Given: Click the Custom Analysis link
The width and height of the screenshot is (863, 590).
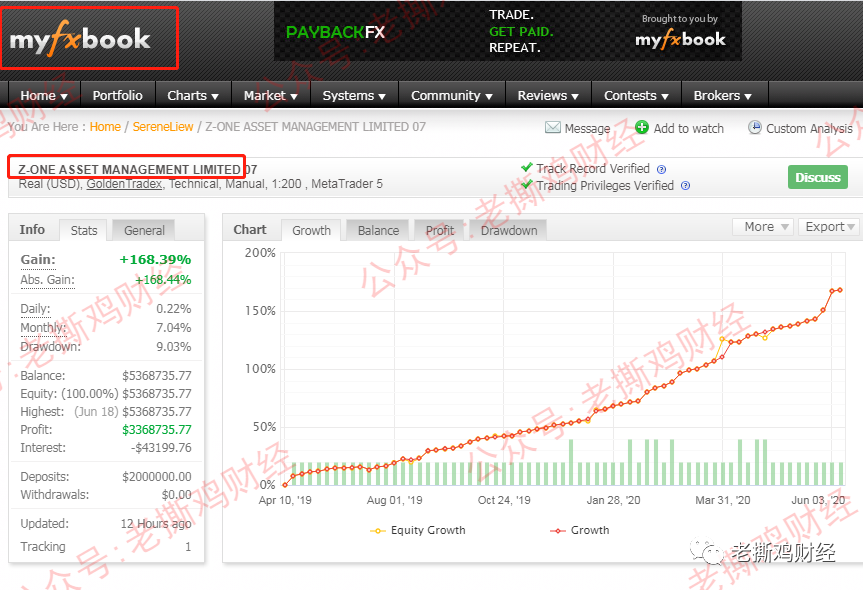Looking at the screenshot, I should [x=809, y=128].
